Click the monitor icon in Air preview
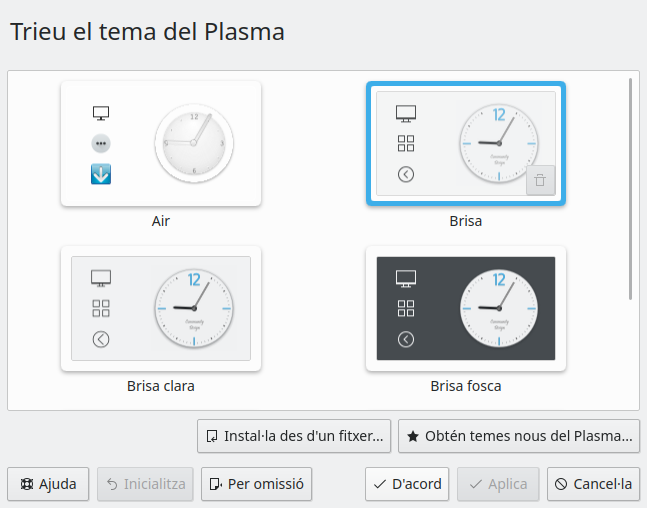Screen dimensions: 647x508 [x=101, y=113]
